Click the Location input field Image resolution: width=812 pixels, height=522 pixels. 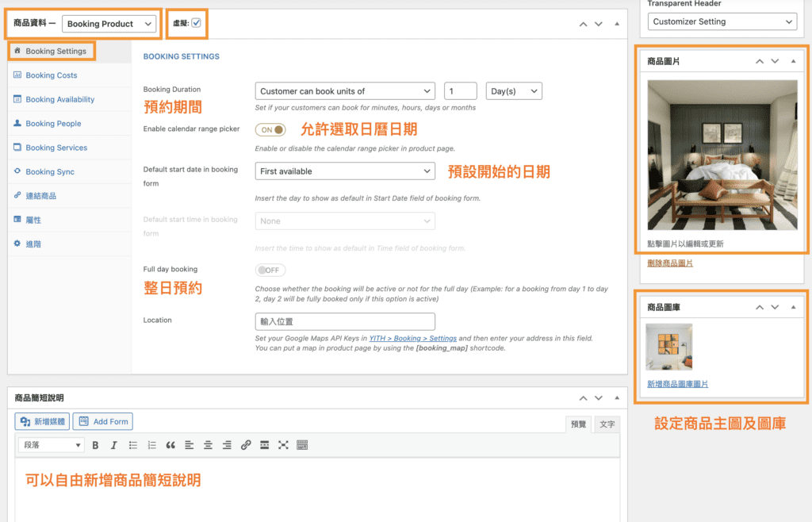pos(345,321)
